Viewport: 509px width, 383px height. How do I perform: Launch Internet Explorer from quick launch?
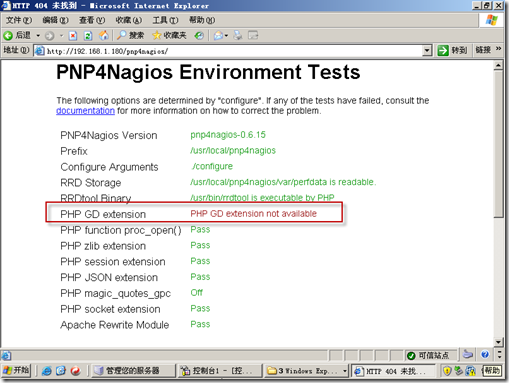(x=46, y=371)
